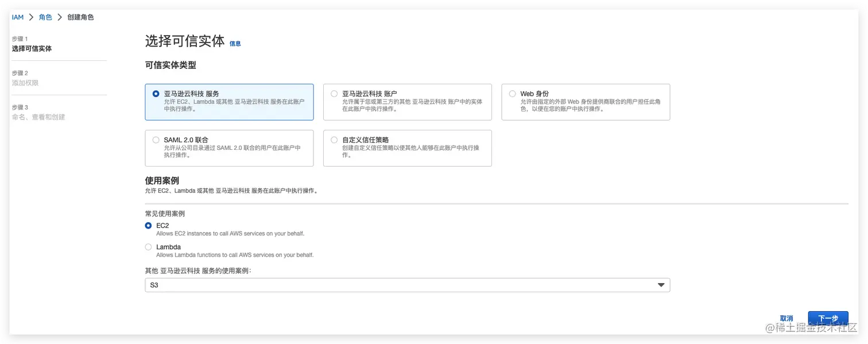Select the 自定义信任策略 radio option
Screen dimensions: 868x344
(334, 140)
